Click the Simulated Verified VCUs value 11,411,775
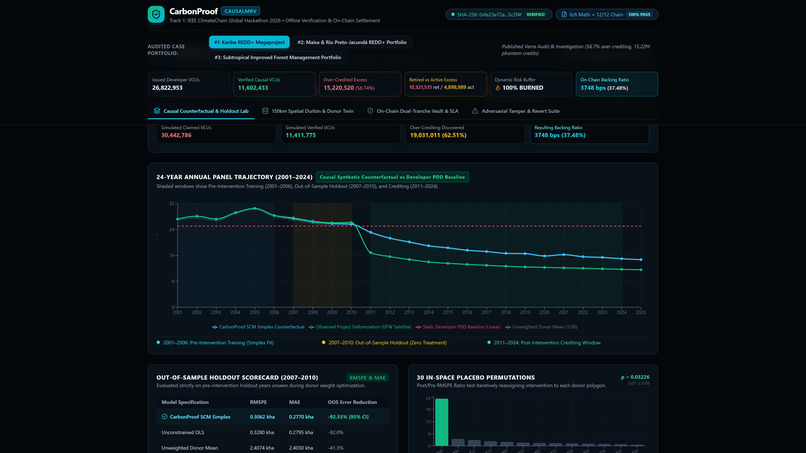Viewport: 806px width, 453px height. pos(301,135)
